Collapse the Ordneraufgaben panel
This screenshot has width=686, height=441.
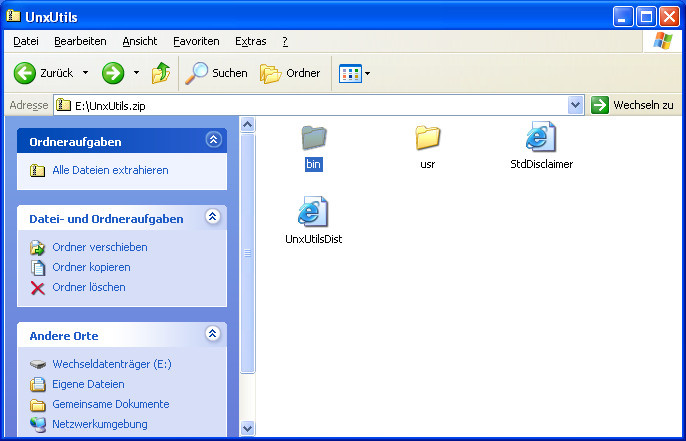click(x=212, y=140)
